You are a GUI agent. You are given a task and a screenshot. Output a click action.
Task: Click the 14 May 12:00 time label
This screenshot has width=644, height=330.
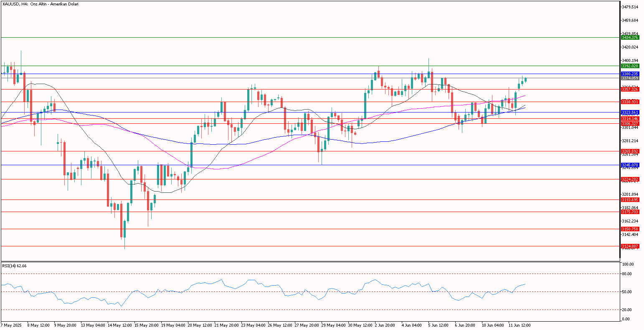pos(119,325)
